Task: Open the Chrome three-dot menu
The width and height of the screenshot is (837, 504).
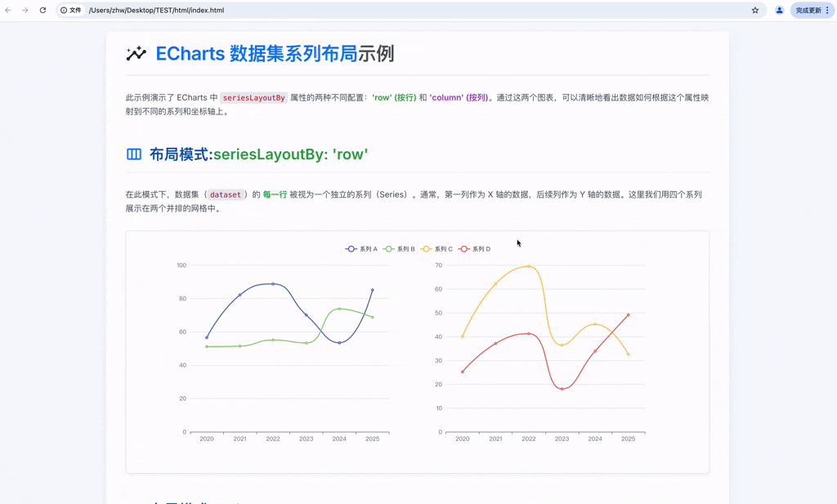Action: [x=829, y=11]
